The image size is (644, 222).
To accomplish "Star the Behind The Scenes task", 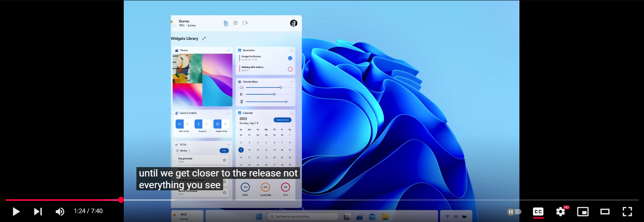I will pyautogui.click(x=224, y=192).
